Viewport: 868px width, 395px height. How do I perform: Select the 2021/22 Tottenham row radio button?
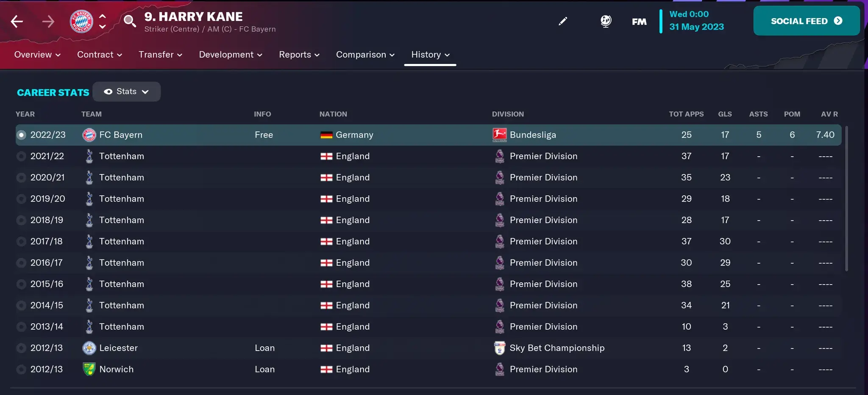tap(21, 156)
